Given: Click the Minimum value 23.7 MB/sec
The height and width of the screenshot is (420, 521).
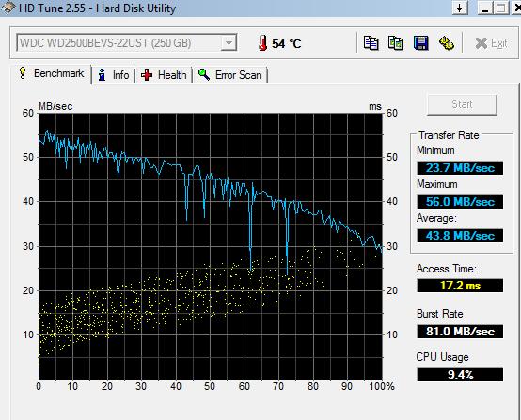Looking at the screenshot, I should click(460, 168).
